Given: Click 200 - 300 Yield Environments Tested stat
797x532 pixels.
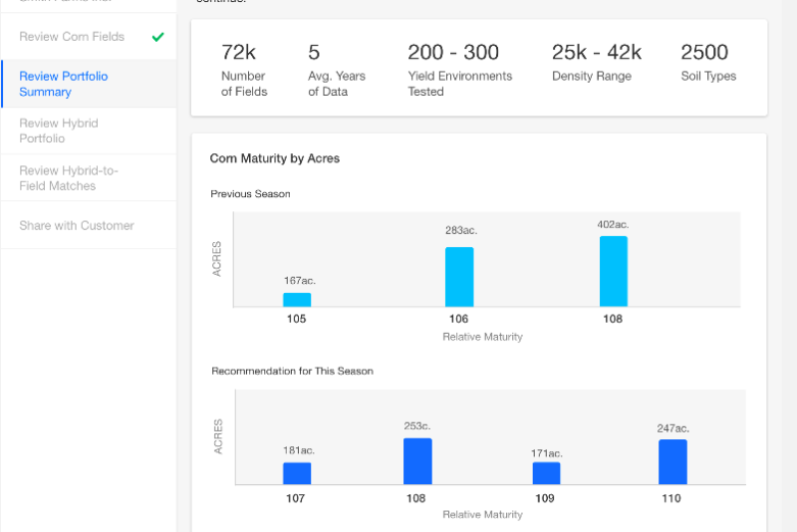Looking at the screenshot, I should coord(459,70).
